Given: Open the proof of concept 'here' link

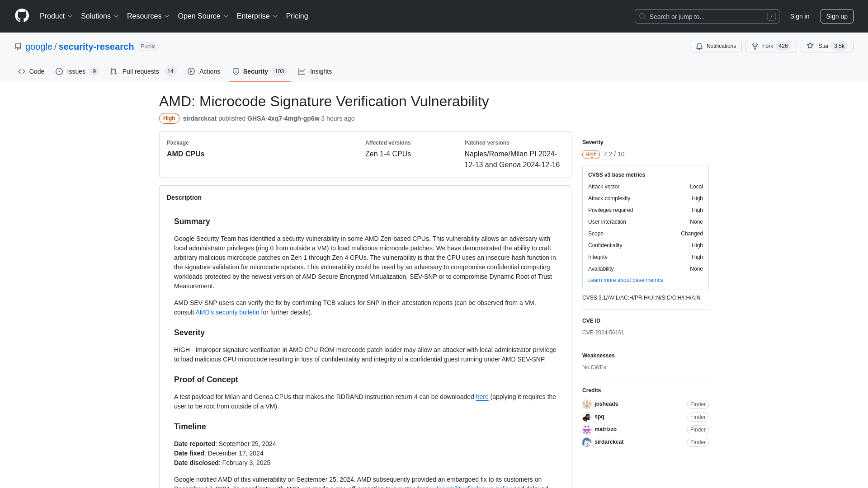Looking at the screenshot, I should (x=482, y=397).
